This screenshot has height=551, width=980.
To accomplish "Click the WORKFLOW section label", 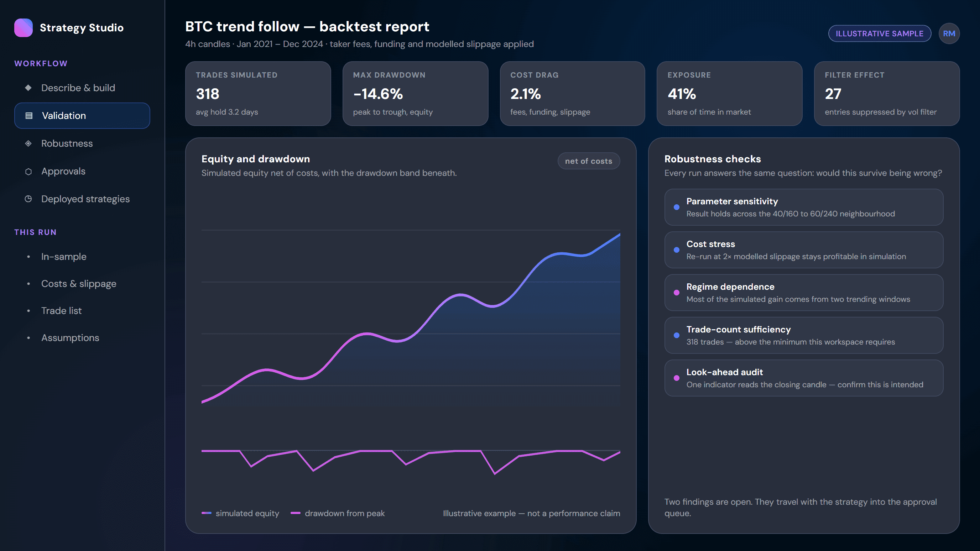I will [41, 63].
